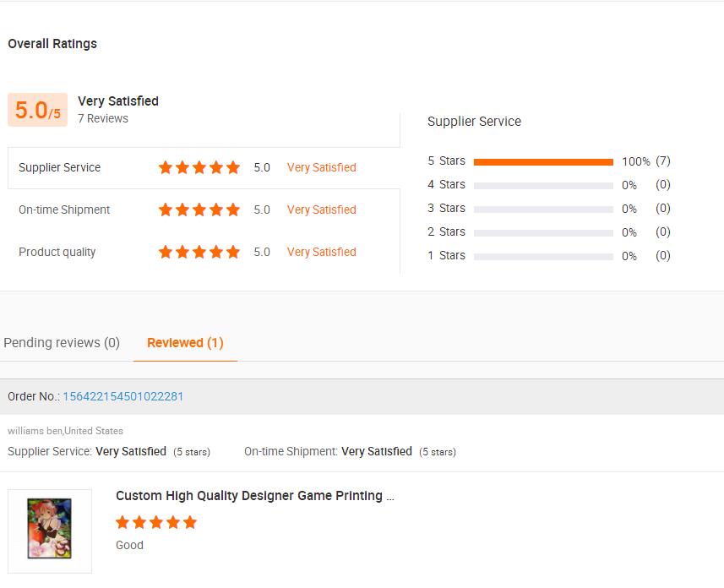Switch to the Reviewed (1) tab

tap(185, 342)
